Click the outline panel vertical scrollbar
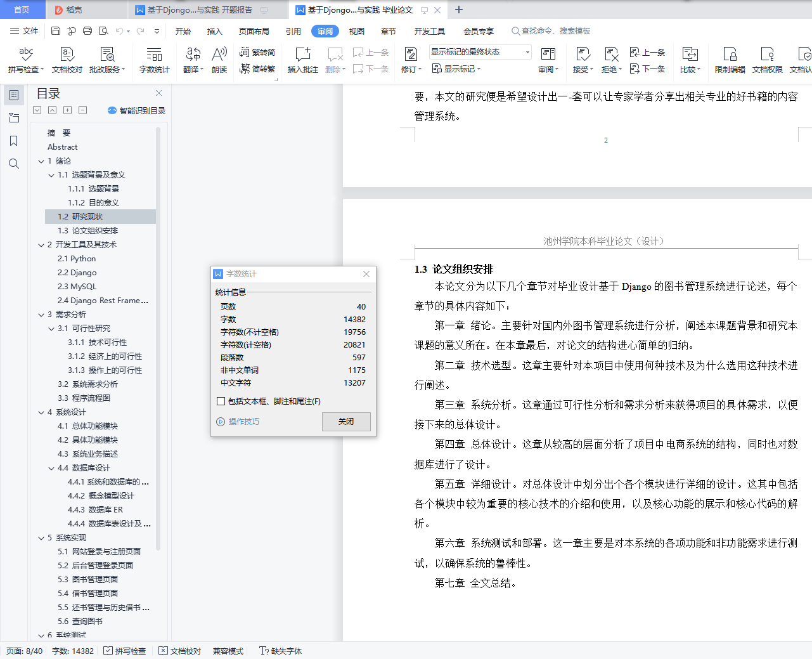This screenshot has width=812, height=659. coord(158,339)
